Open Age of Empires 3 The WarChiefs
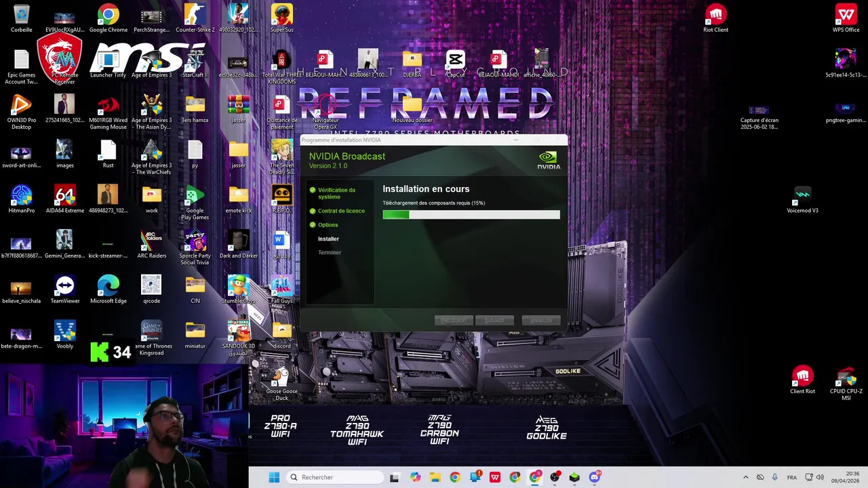The image size is (868, 488). pos(151,150)
